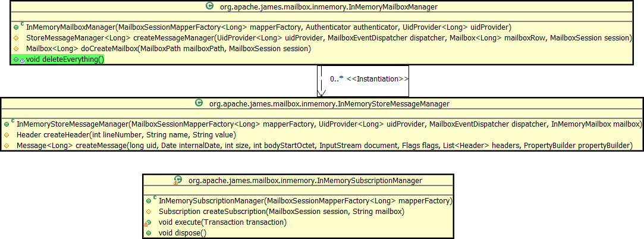Click the constructor icon of InMemoryMailboxManager
The height and width of the screenshot is (239, 644).
pos(16,27)
